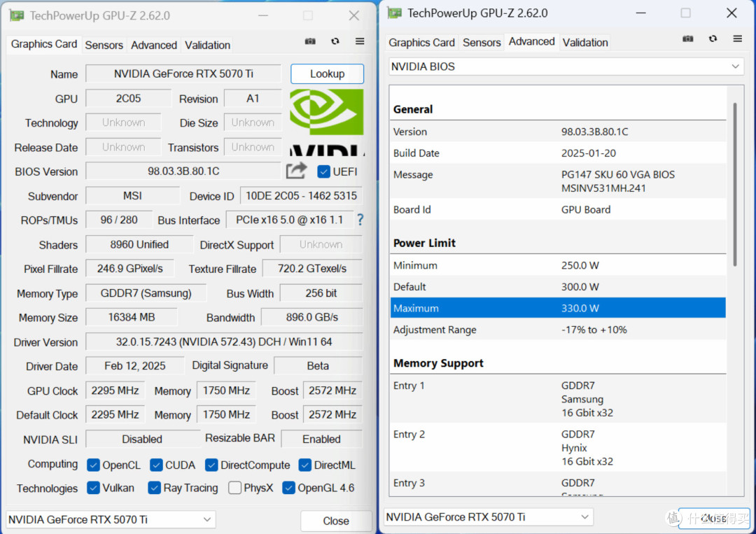Take a screenshot via left window camera icon
Image resolution: width=756 pixels, height=534 pixels.
(x=310, y=41)
